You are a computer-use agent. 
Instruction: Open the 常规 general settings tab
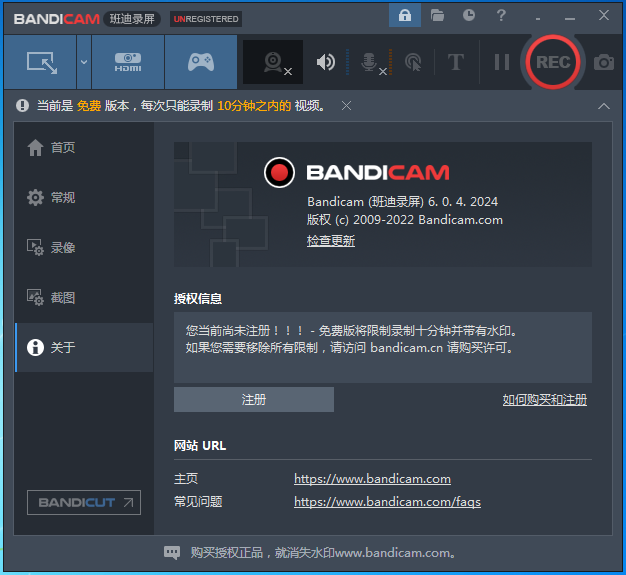coord(84,197)
